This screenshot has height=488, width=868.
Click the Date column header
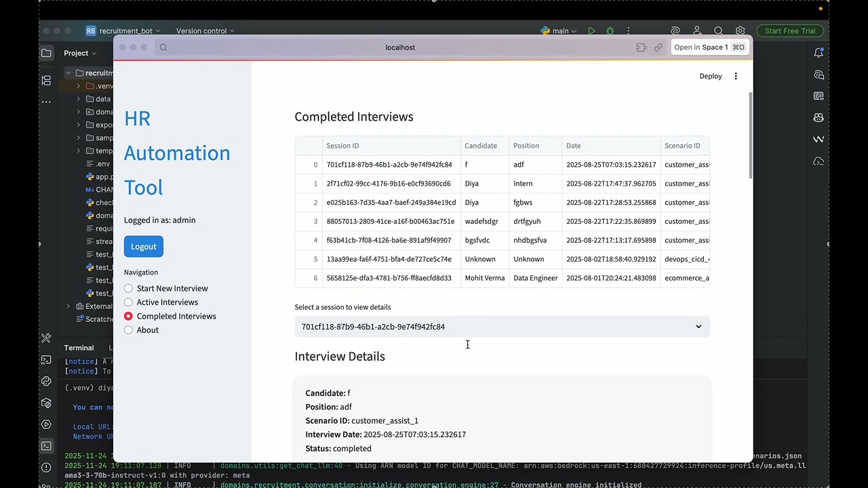[612, 146]
